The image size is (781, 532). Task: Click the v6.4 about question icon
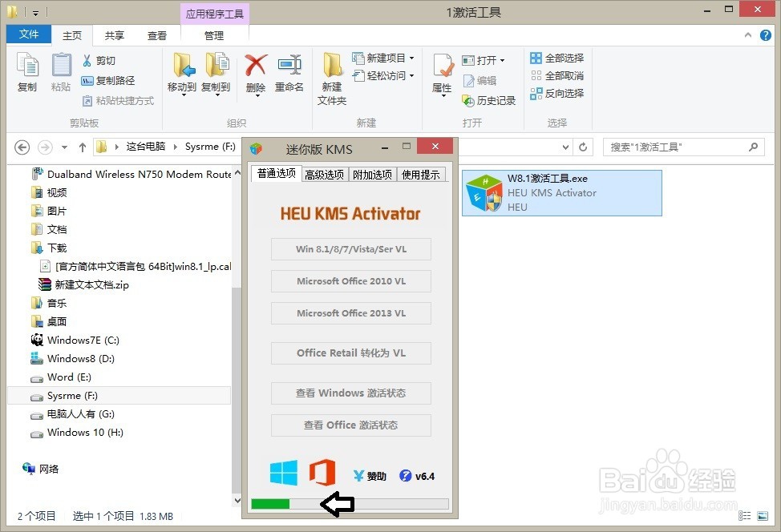pyautogui.click(x=406, y=476)
